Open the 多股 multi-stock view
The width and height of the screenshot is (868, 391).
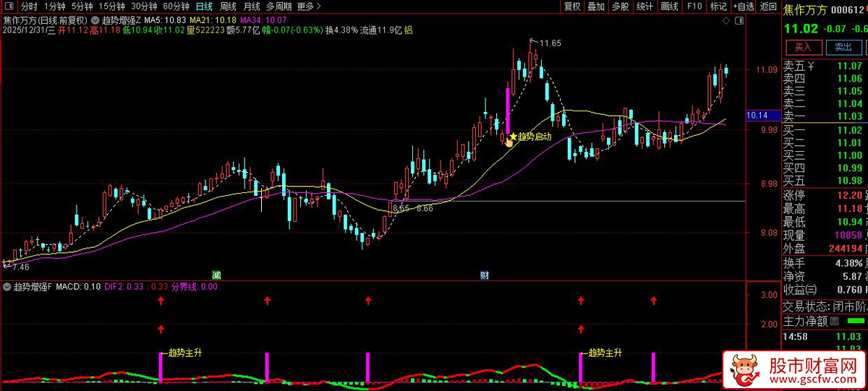pos(620,7)
